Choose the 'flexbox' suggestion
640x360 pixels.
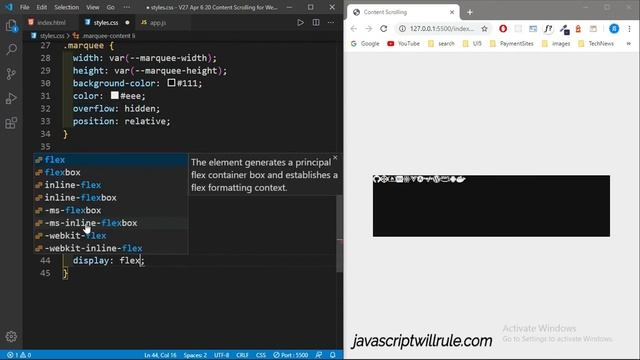tap(110, 173)
